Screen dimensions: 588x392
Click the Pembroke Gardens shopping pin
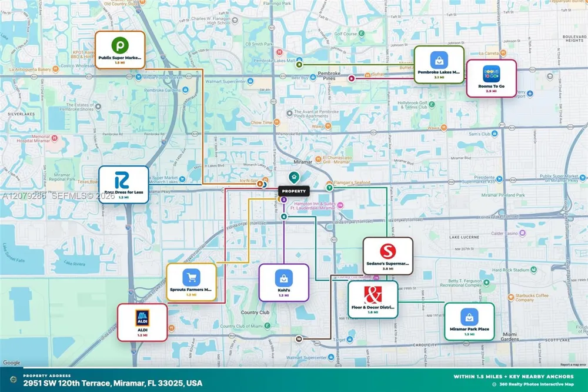[185, 90]
